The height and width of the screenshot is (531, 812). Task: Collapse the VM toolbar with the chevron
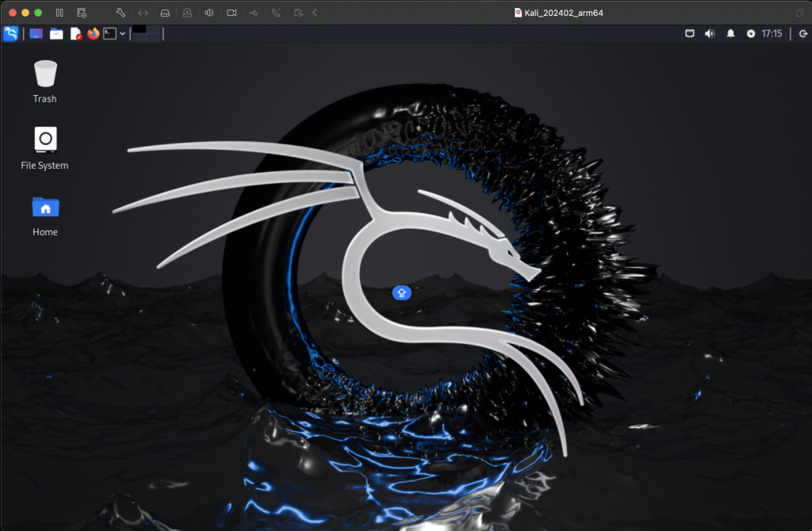coord(315,13)
